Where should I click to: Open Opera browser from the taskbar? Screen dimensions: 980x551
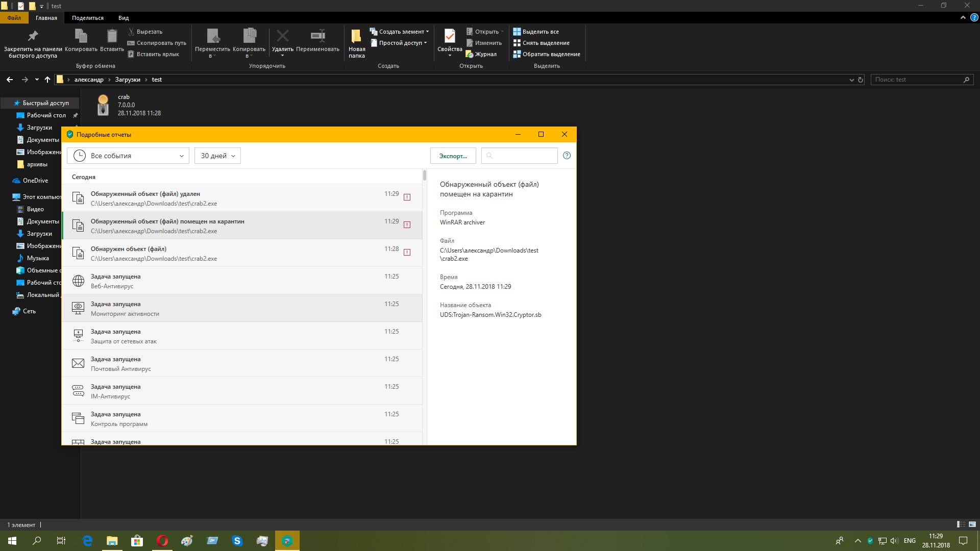pos(162,541)
